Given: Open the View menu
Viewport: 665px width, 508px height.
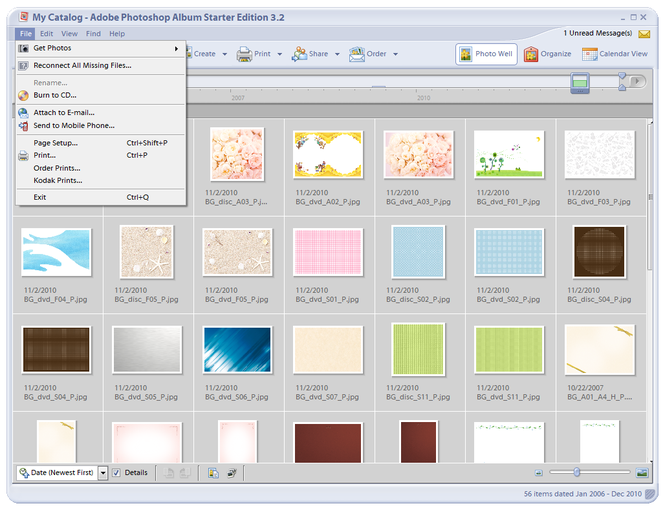Looking at the screenshot, I should 69,34.
